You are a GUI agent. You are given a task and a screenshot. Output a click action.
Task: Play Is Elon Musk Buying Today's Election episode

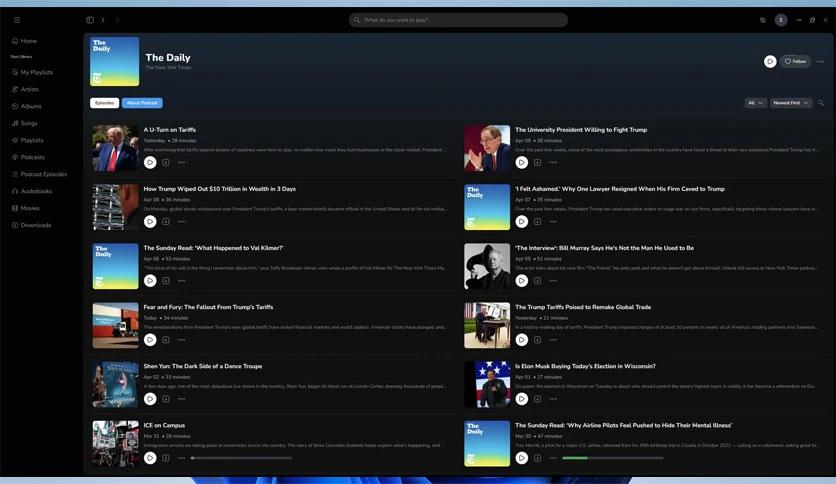click(x=522, y=399)
